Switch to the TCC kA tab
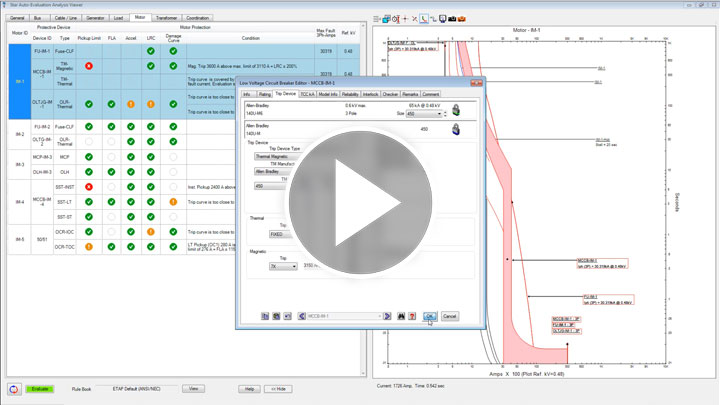Image resolution: width=720 pixels, height=405 pixels. [307, 94]
